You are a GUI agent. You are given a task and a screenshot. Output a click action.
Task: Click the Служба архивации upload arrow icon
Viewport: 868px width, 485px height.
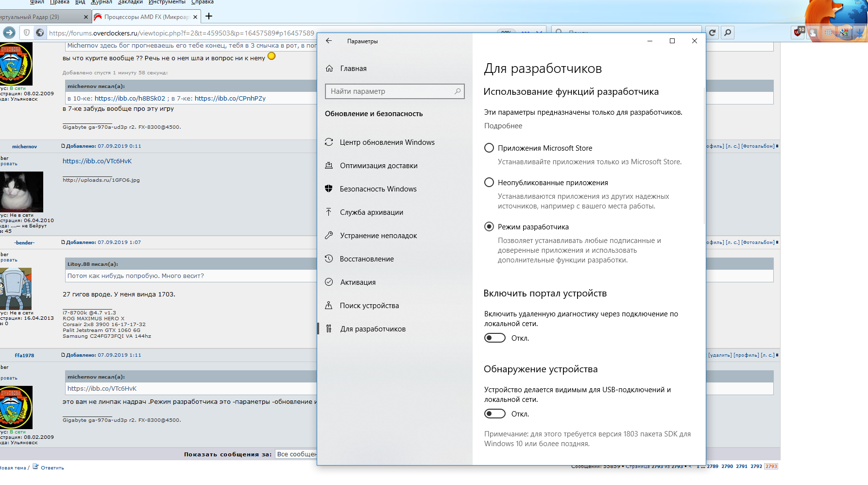click(329, 212)
